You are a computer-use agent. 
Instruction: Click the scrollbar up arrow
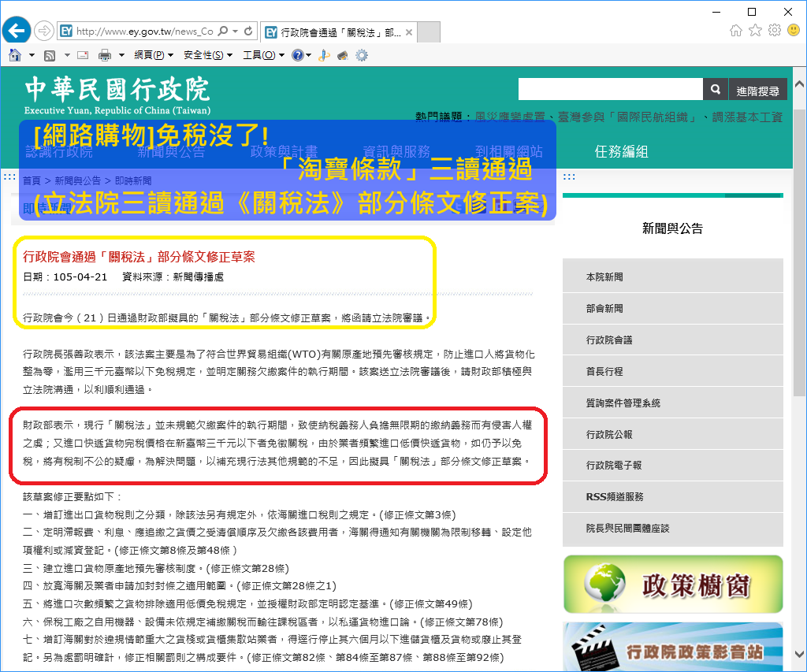tap(799, 84)
